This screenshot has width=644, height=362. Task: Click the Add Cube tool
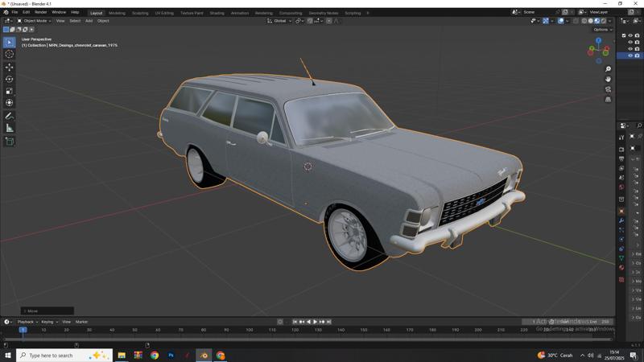pos(10,142)
